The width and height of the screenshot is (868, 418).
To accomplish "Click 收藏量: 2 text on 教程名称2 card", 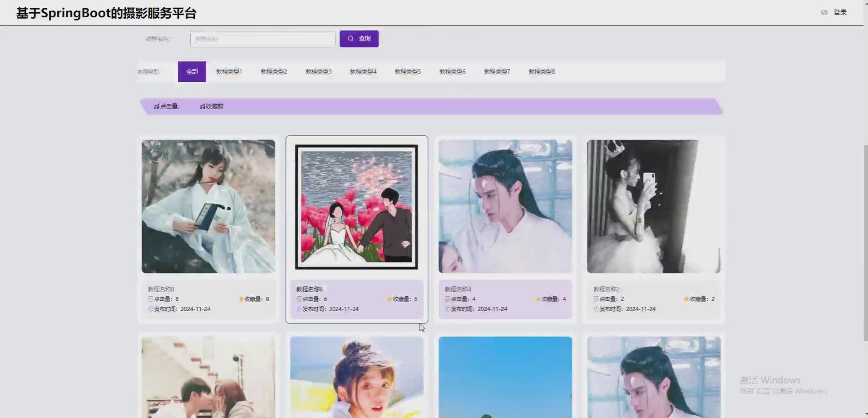I will (x=702, y=299).
